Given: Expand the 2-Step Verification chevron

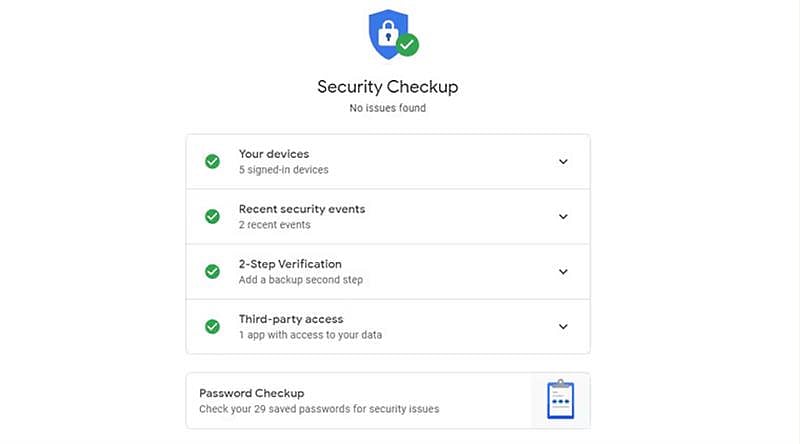Looking at the screenshot, I should pyautogui.click(x=563, y=271).
